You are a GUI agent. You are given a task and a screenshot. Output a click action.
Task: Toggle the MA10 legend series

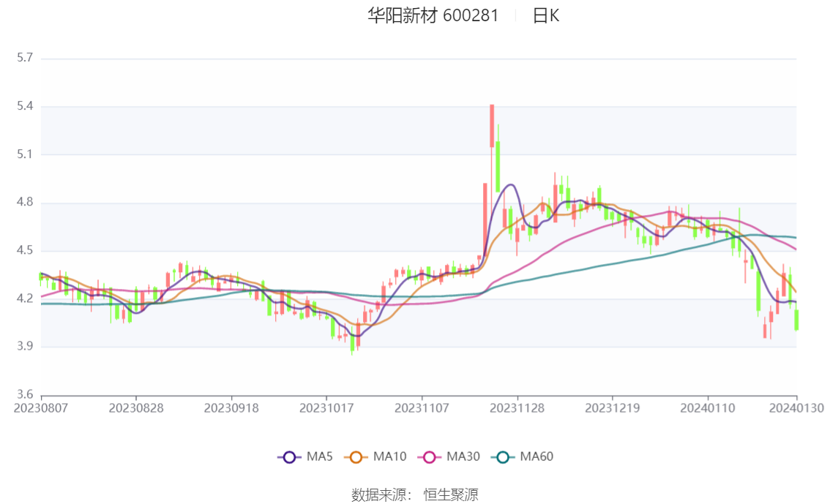[375, 456]
